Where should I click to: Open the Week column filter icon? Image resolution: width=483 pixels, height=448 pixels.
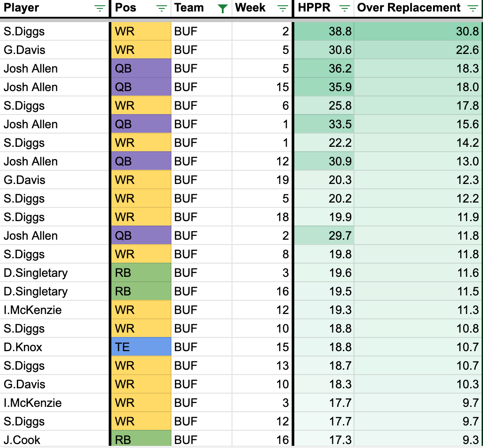tap(283, 8)
